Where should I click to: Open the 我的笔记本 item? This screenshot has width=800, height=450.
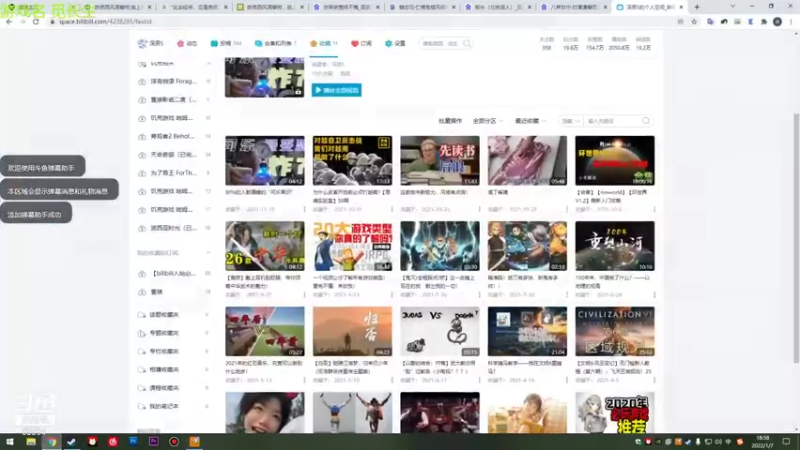point(174,406)
